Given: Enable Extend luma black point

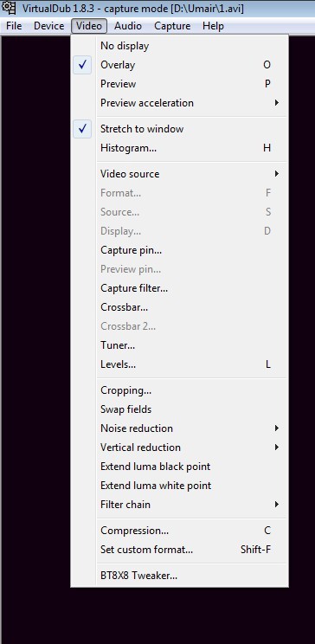Looking at the screenshot, I should pos(179,467).
